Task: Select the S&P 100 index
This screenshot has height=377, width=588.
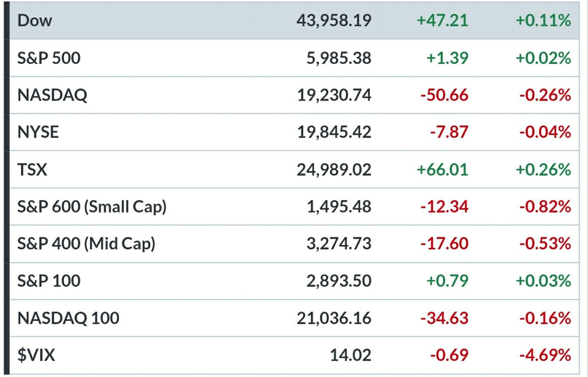Action: (x=294, y=281)
